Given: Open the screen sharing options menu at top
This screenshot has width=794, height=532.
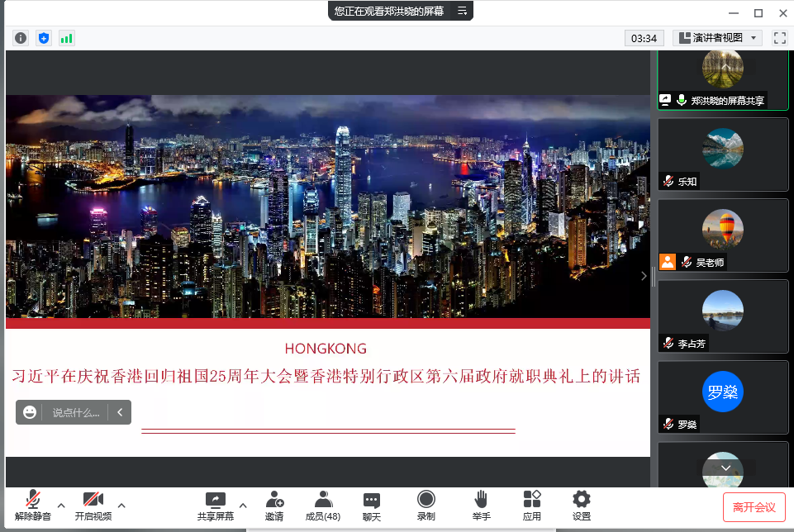Looking at the screenshot, I should click(463, 11).
